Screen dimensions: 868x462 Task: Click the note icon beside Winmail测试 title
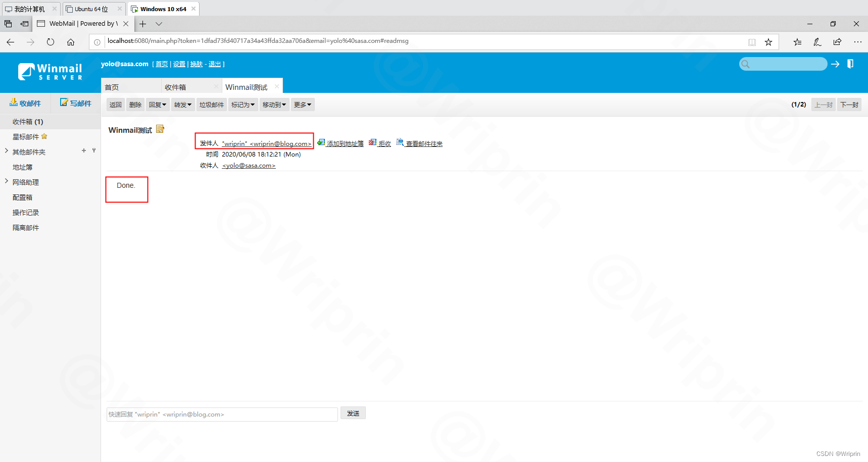click(x=160, y=129)
